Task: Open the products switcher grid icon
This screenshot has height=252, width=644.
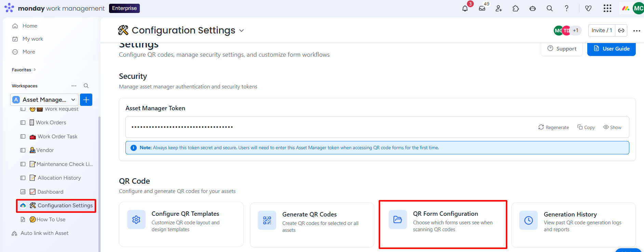Action: tap(607, 9)
